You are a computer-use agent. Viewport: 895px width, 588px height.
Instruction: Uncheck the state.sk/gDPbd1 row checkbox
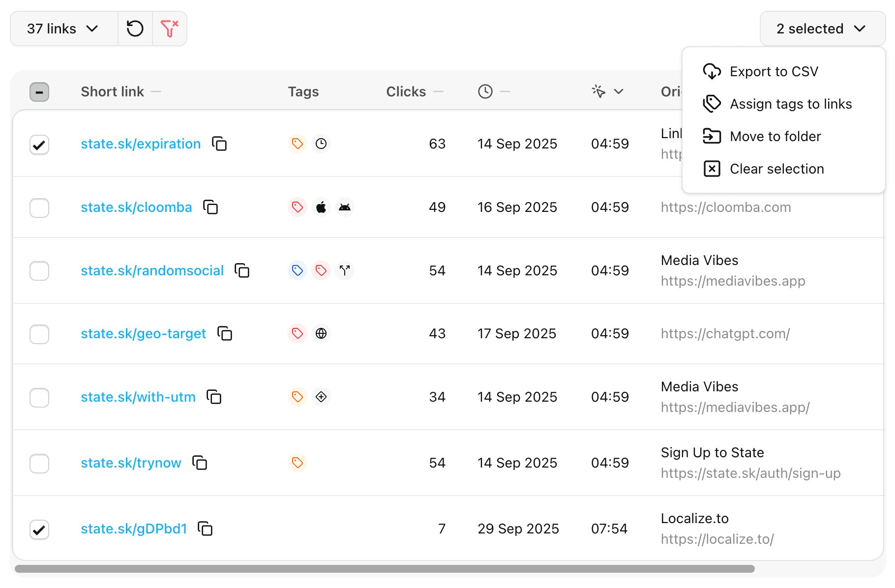(39, 529)
